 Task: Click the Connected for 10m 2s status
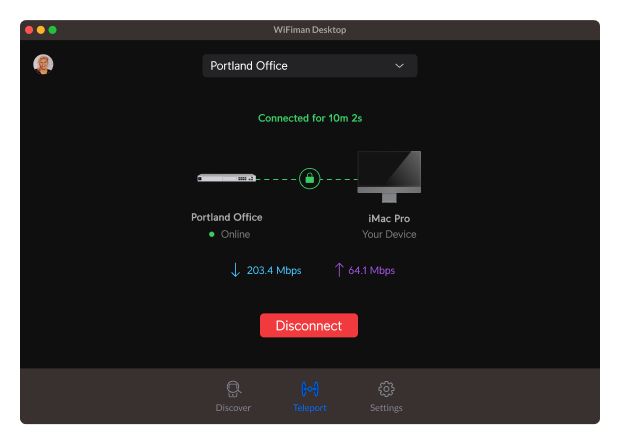(x=310, y=118)
